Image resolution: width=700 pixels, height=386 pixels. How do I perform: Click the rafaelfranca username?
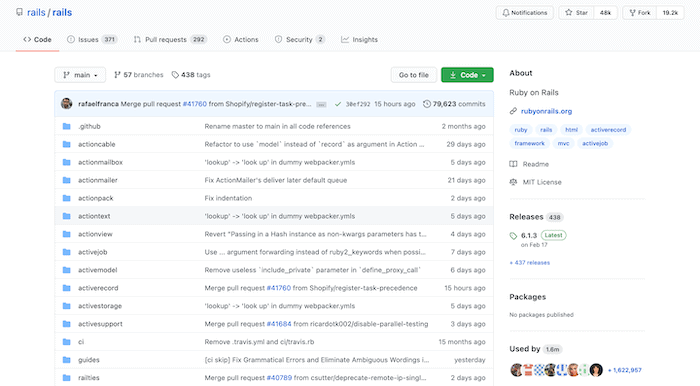click(98, 104)
